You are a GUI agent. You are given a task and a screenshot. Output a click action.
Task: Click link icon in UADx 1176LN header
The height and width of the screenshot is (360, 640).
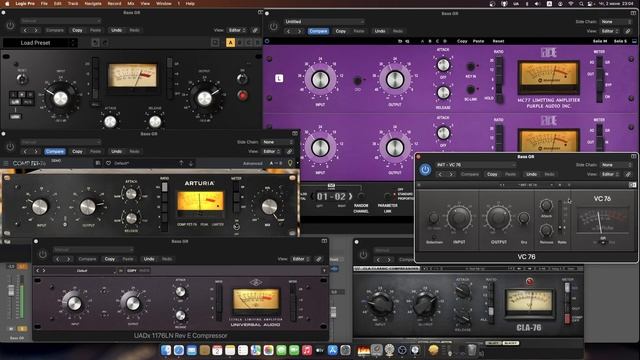coord(319,259)
